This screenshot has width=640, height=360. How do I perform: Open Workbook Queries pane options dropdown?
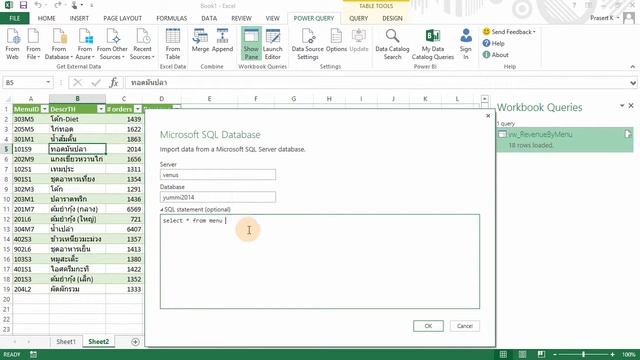click(x=622, y=106)
